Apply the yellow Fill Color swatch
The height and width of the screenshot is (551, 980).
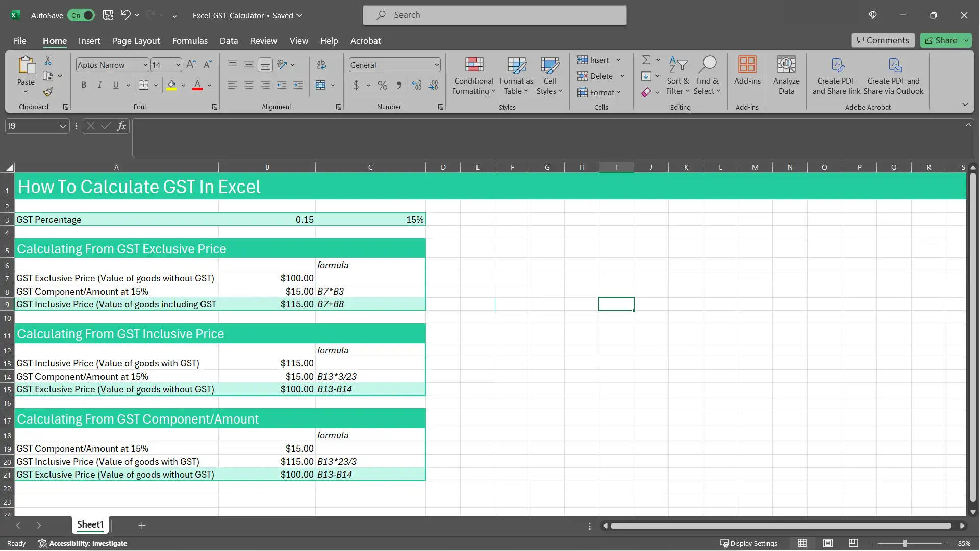(x=171, y=85)
